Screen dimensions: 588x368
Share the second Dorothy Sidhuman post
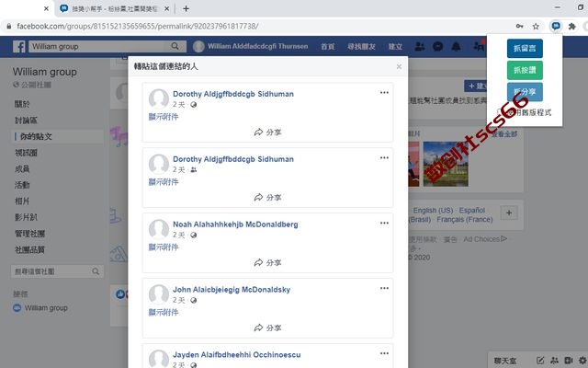coord(267,198)
